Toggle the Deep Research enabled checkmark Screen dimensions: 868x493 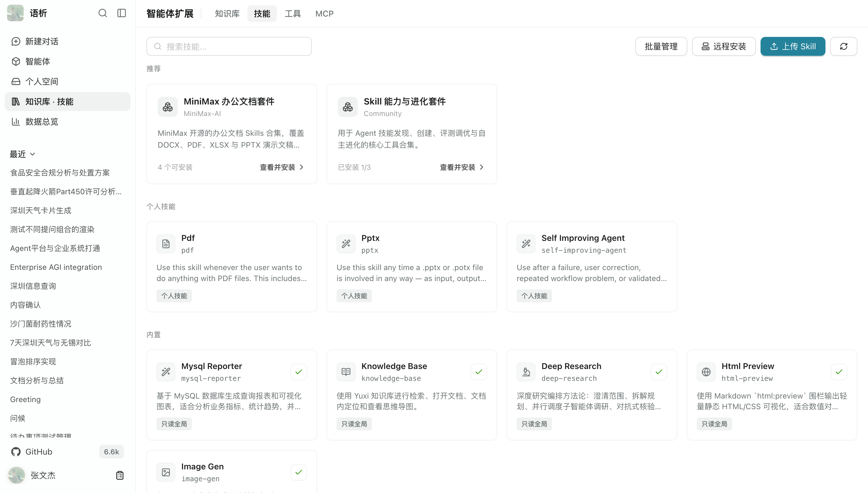(659, 372)
